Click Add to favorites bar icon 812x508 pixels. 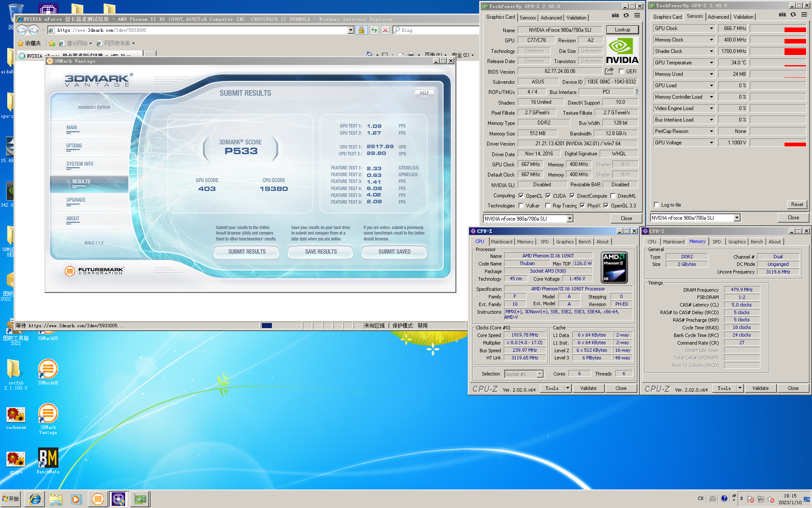(52, 43)
